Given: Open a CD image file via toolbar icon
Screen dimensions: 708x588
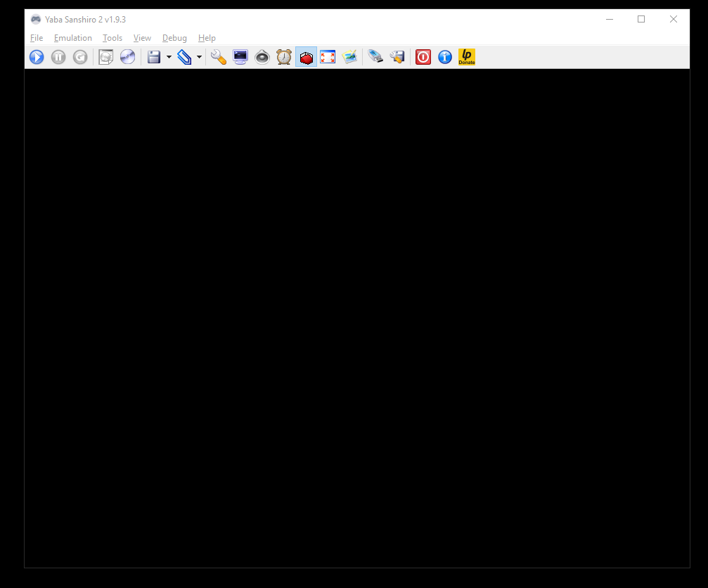Looking at the screenshot, I should tap(105, 57).
